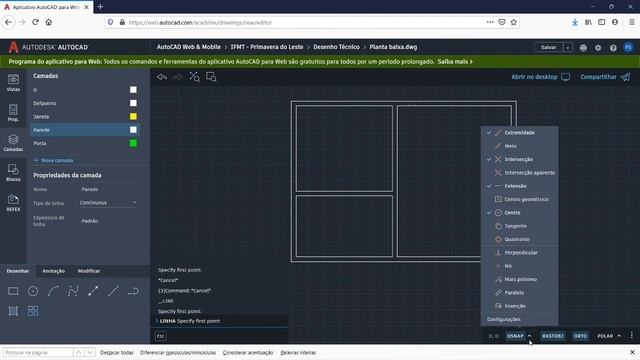This screenshot has width=640, height=360.
Task: Click Procurar na página search field
Action: click(x=38, y=352)
